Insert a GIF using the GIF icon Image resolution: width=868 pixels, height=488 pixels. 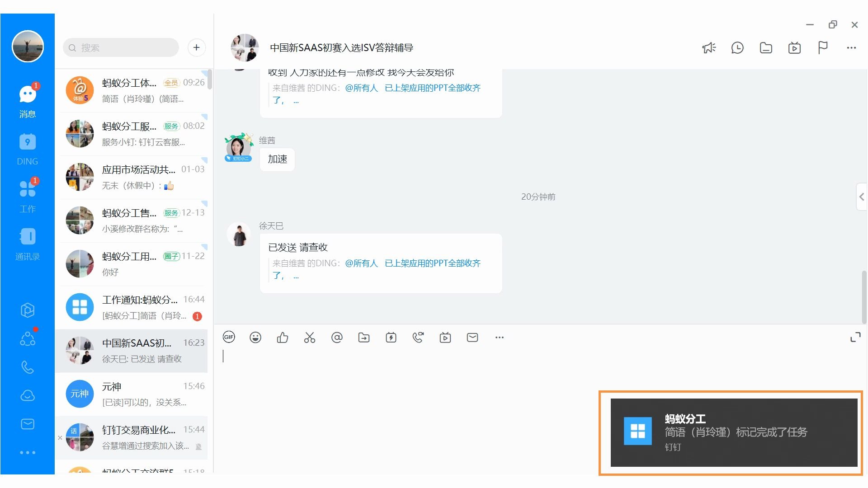coord(229,337)
